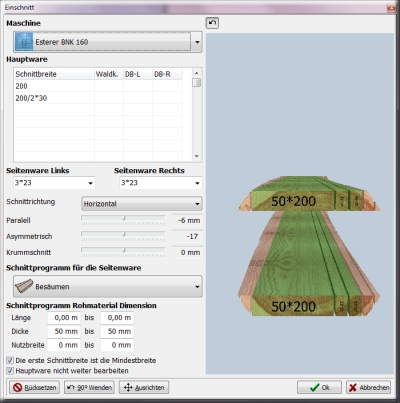Screen dimensions: 400x403
Task: Click the Ausrichten button with move arrows
Action: click(144, 387)
